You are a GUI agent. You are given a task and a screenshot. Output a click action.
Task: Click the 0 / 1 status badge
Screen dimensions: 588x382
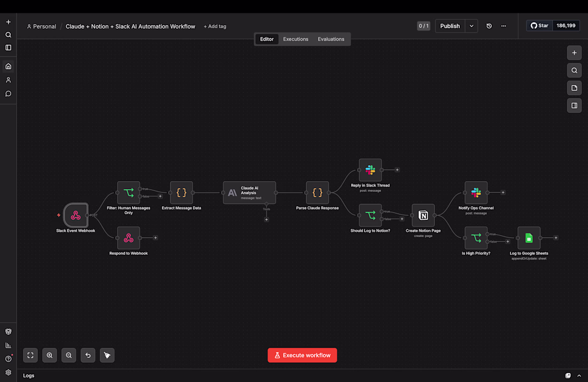tap(423, 26)
